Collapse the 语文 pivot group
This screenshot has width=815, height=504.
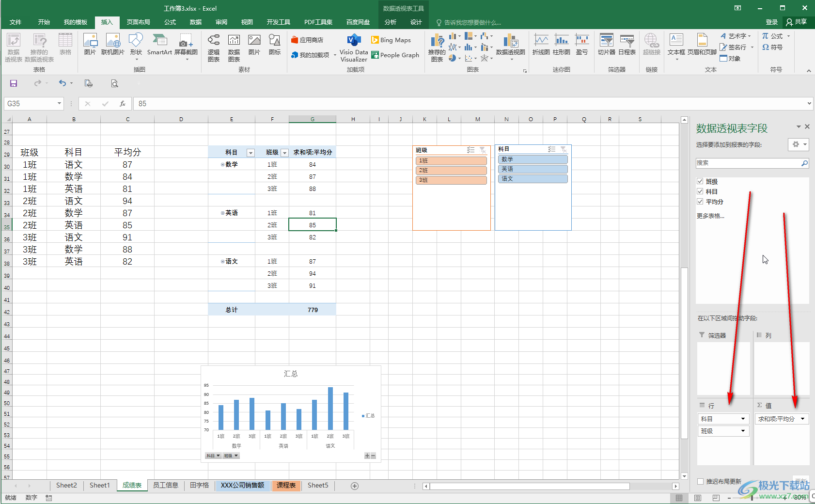tap(223, 262)
